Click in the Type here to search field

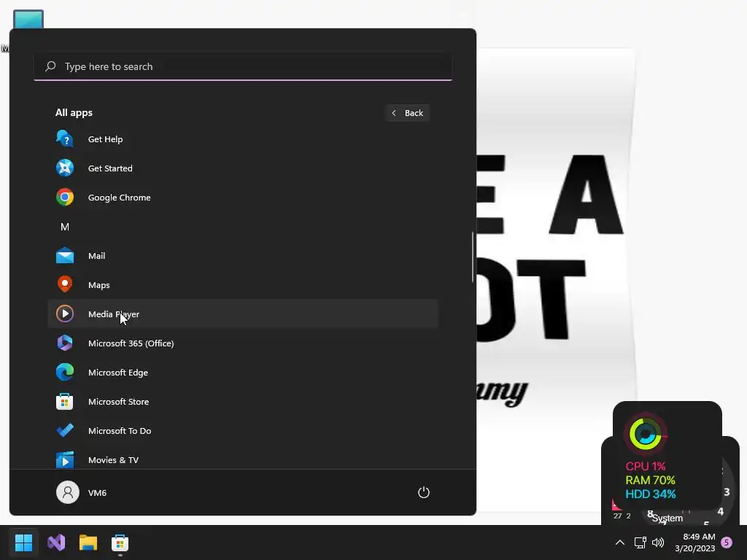(x=243, y=66)
